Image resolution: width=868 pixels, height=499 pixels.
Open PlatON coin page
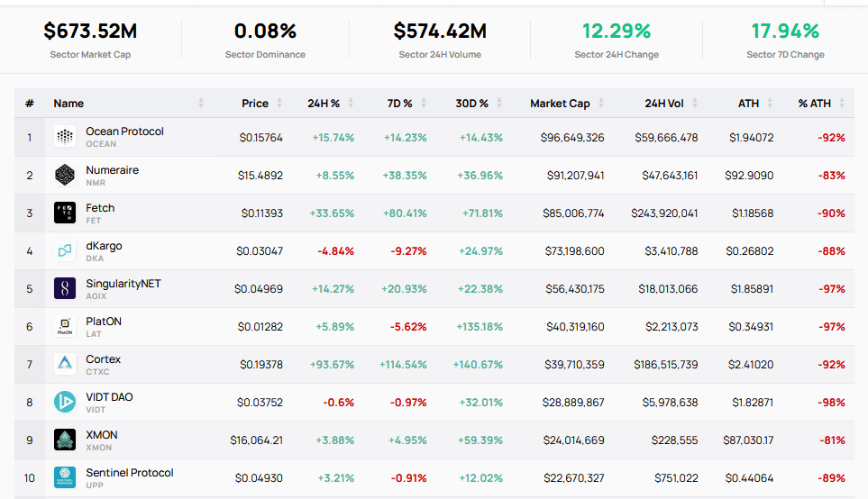click(x=104, y=322)
